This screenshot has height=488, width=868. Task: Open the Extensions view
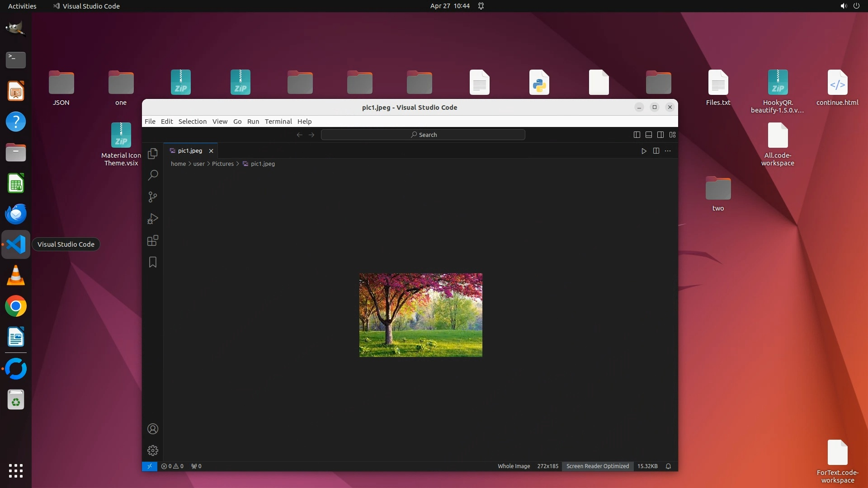click(153, 240)
